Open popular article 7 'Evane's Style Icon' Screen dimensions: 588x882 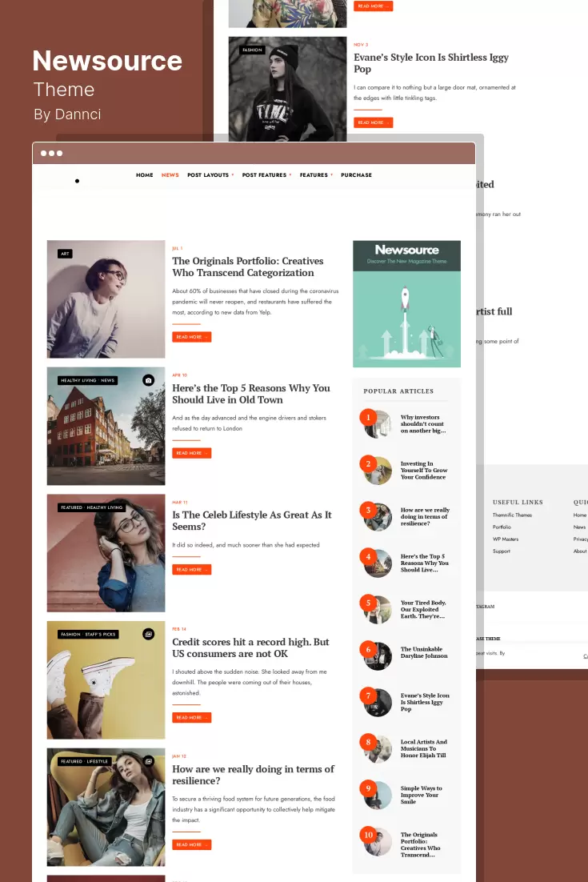coord(425,702)
